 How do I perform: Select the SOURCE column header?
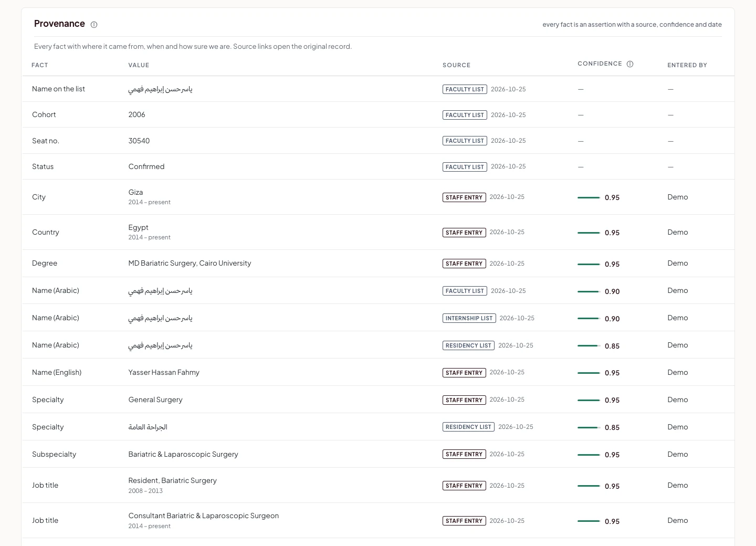coord(456,65)
